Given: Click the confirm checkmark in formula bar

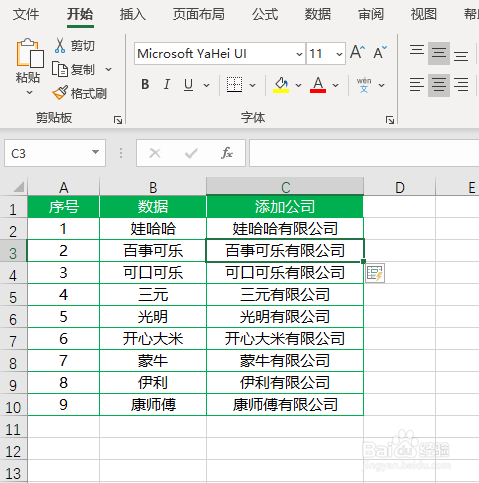Looking at the screenshot, I should (x=191, y=153).
